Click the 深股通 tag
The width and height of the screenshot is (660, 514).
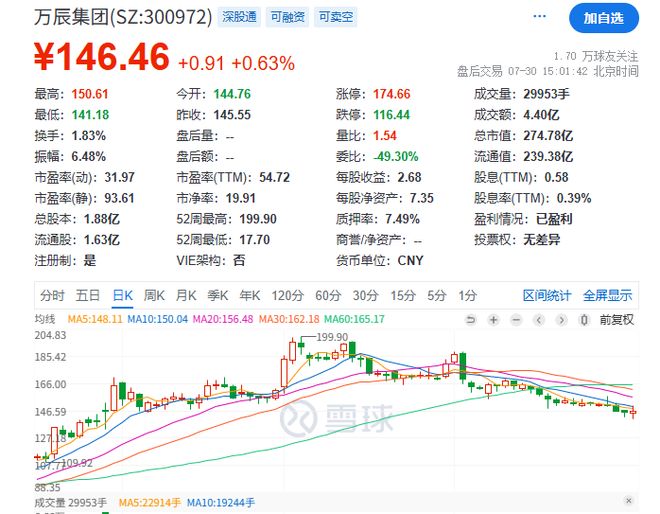[x=239, y=17]
